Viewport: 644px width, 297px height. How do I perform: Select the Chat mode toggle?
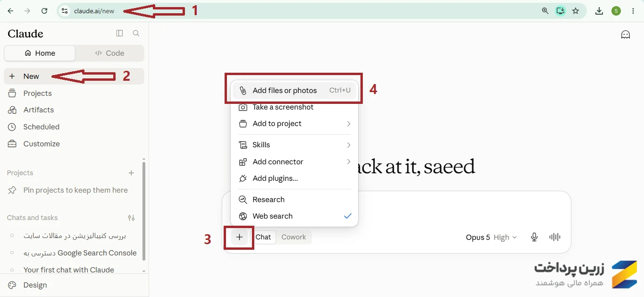(263, 237)
